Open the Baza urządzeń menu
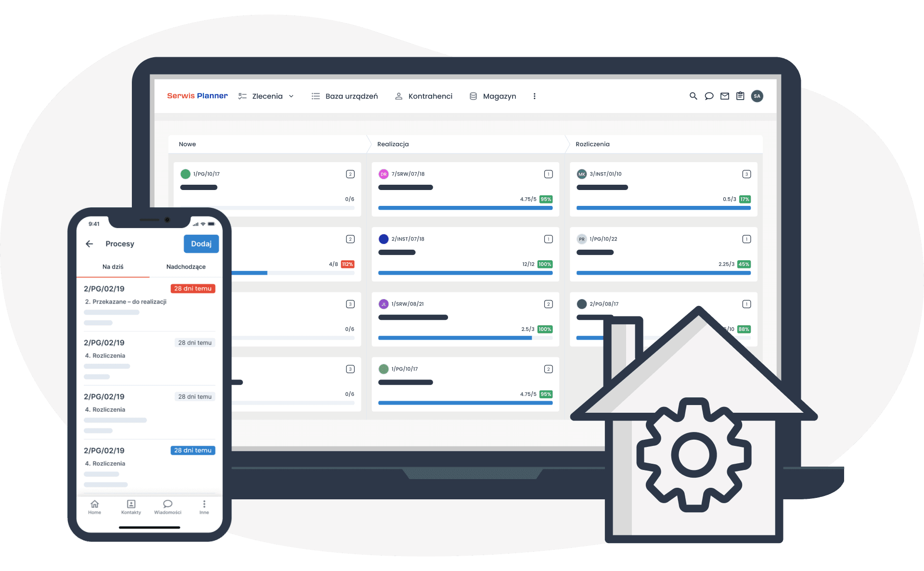 click(x=345, y=96)
